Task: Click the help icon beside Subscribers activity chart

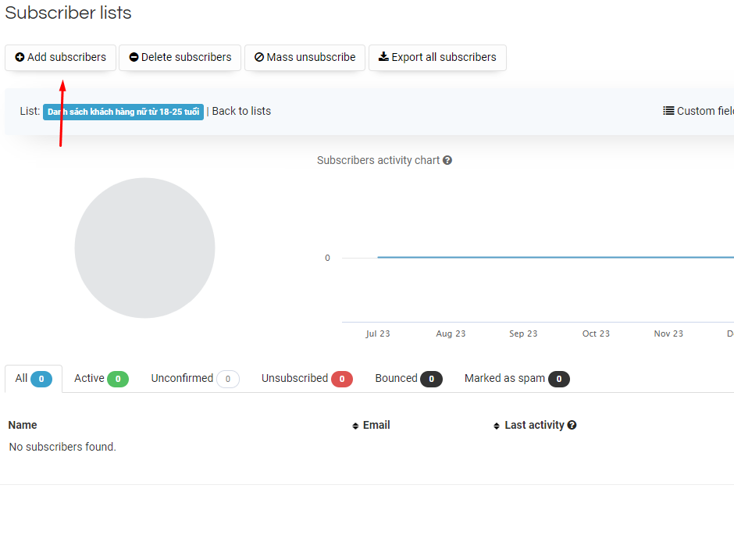Action: pyautogui.click(x=447, y=160)
